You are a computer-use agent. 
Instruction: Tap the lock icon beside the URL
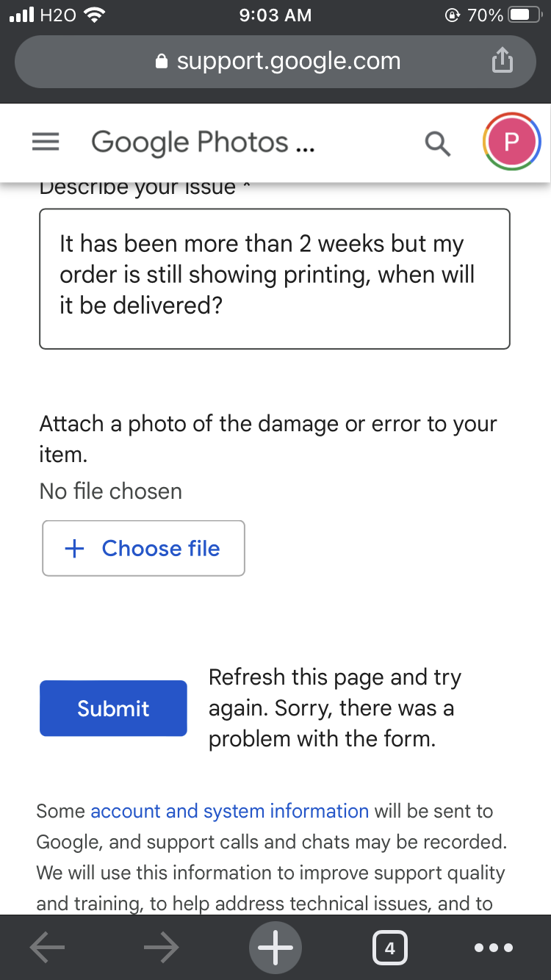(162, 62)
